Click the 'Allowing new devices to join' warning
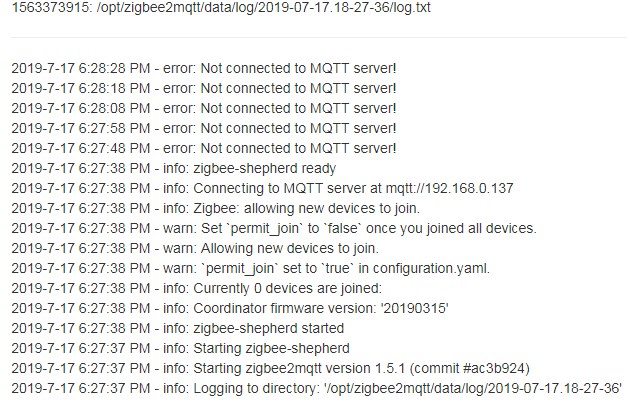 pos(195,248)
